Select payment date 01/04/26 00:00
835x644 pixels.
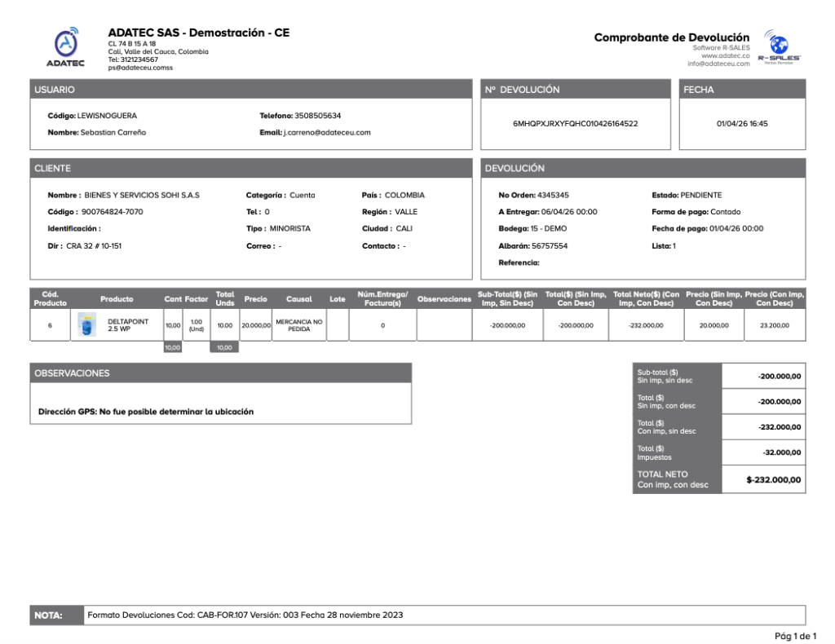(x=736, y=228)
